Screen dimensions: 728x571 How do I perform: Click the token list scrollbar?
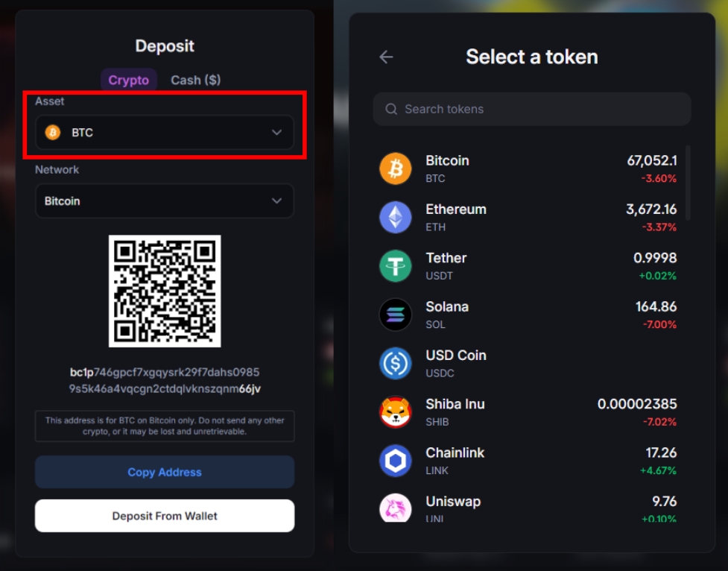(687, 183)
